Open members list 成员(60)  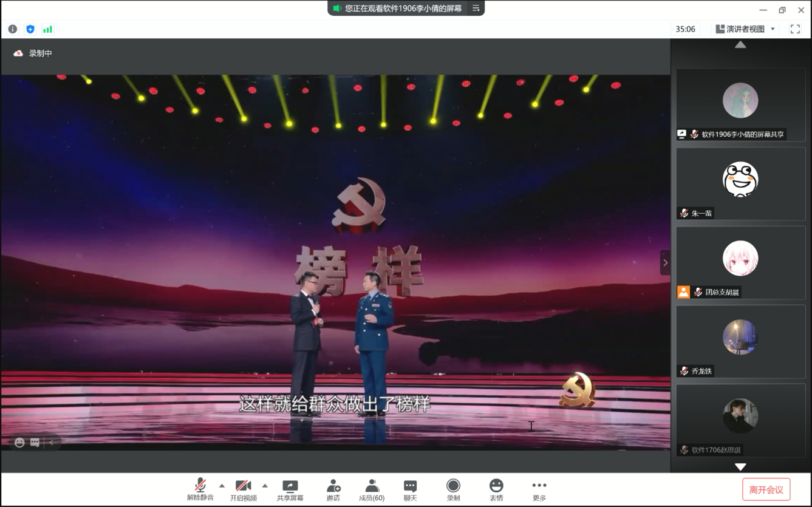pyautogui.click(x=372, y=489)
